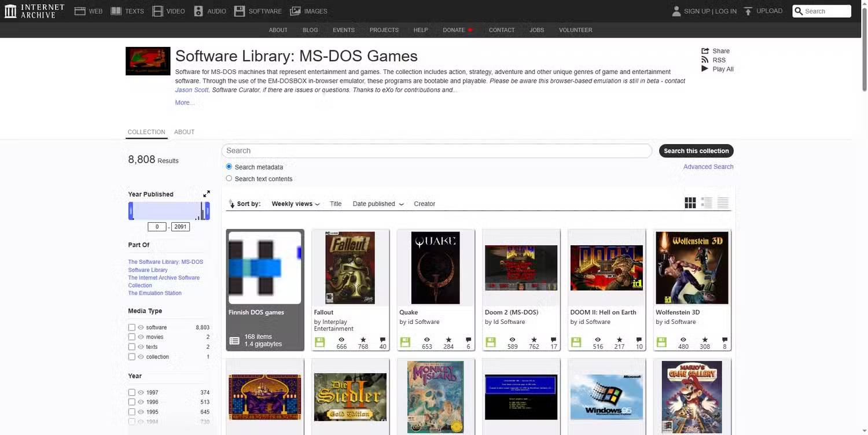Click the Play All triangle icon
The image size is (868, 435).
click(x=705, y=69)
